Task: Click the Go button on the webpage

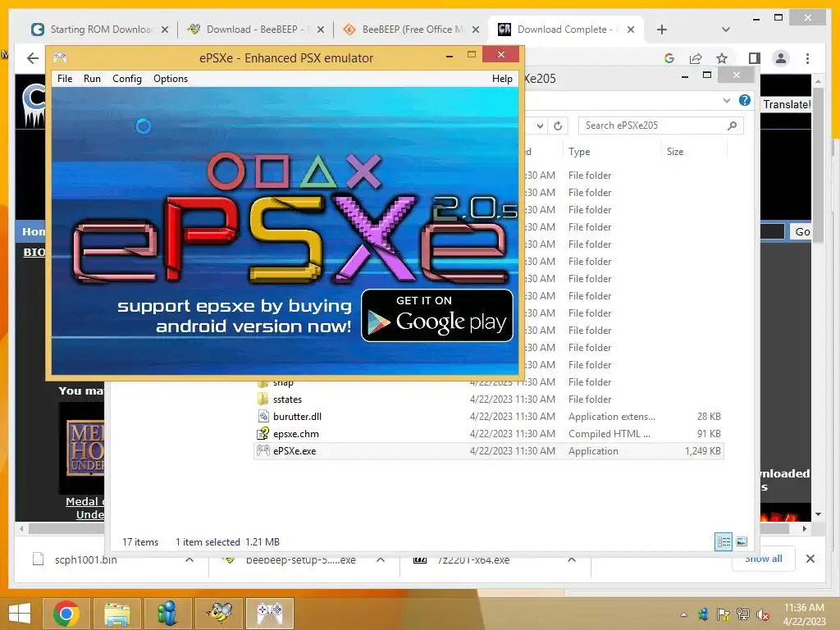Action: click(802, 231)
